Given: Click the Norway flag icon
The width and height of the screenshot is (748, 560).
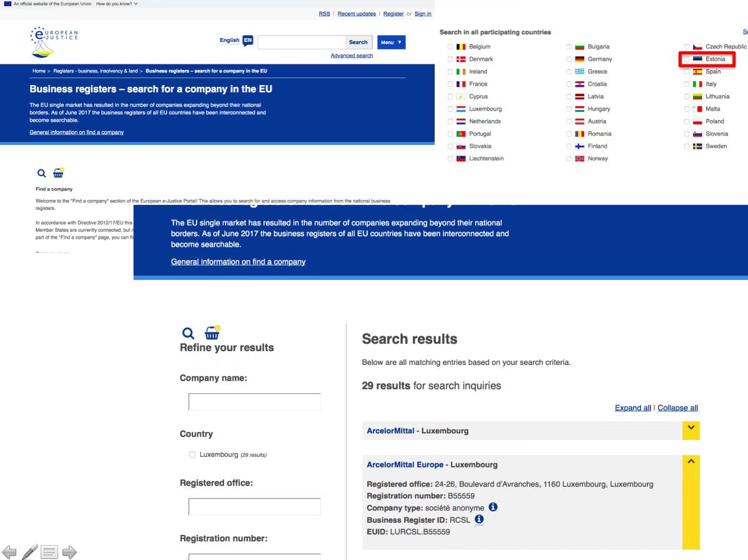Looking at the screenshot, I should pyautogui.click(x=580, y=159).
